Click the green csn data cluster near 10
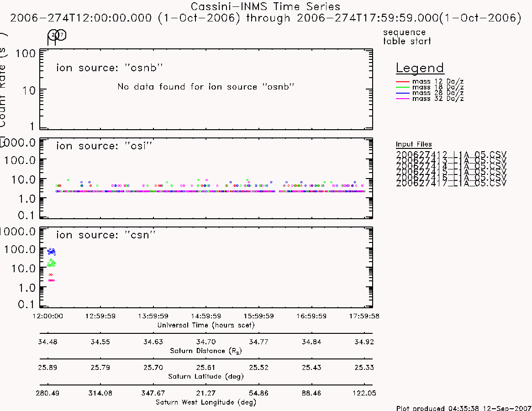The image size is (532, 411). (51, 263)
